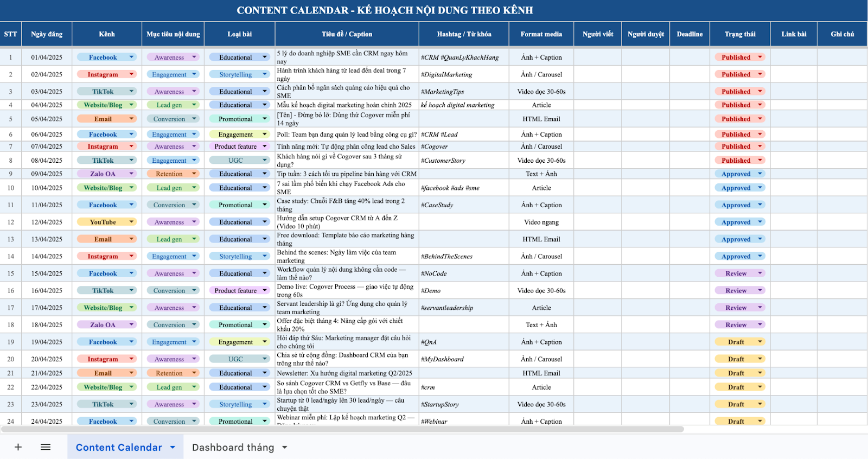Click the add new sheet plus icon

click(18, 447)
